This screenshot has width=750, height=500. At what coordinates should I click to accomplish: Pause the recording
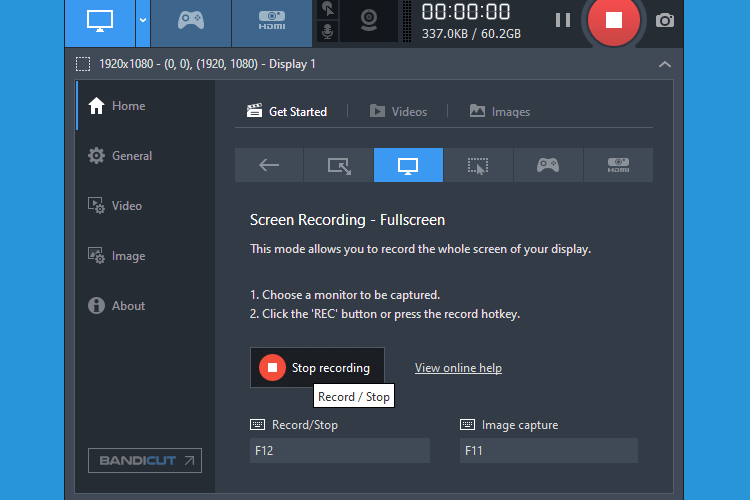(x=562, y=20)
